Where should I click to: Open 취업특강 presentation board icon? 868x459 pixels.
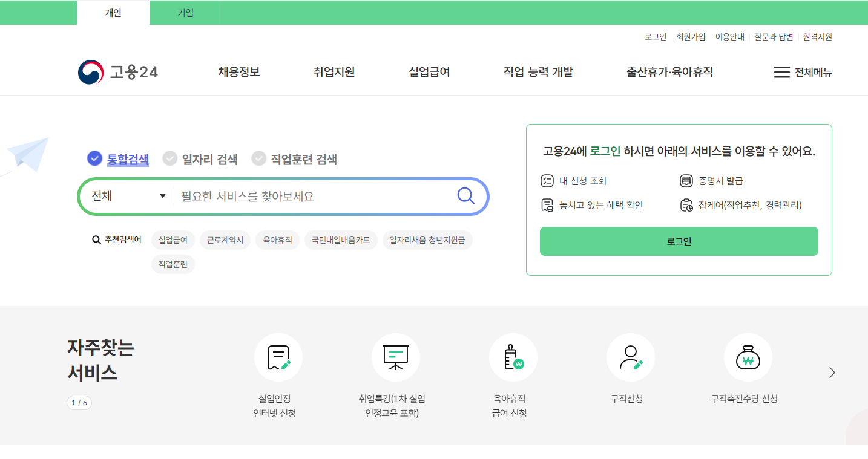(x=396, y=357)
